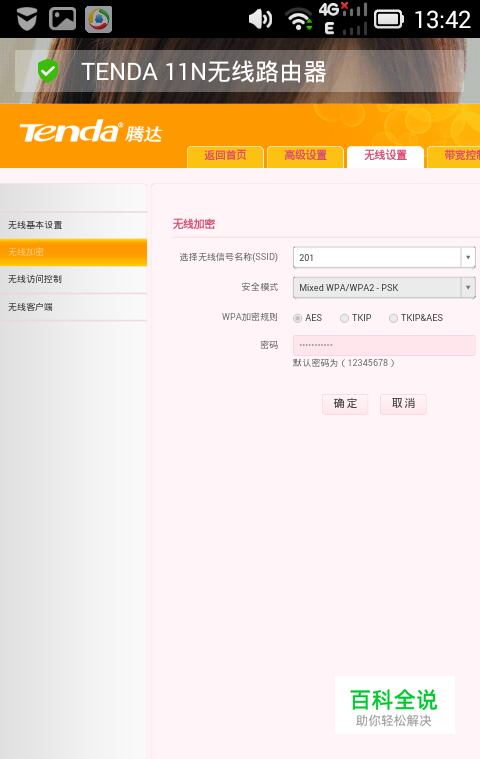
Task: Tap the colorful browser app notification icon
Action: click(x=99, y=19)
